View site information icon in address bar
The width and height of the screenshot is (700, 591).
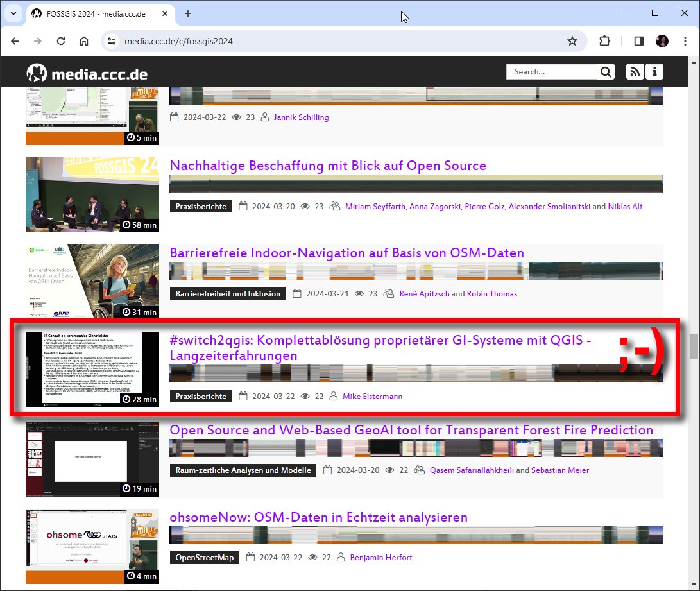112,41
